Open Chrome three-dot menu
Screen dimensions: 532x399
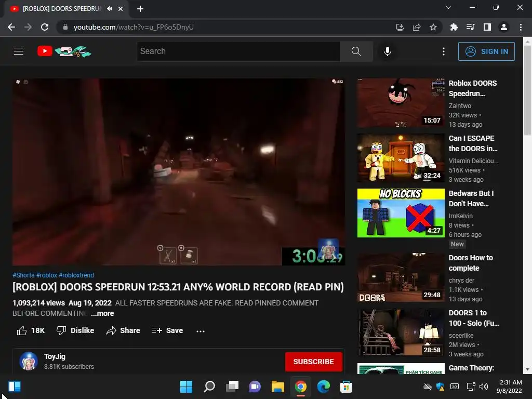(x=521, y=27)
